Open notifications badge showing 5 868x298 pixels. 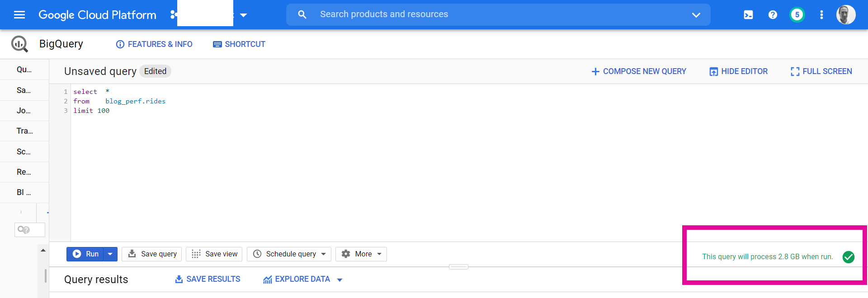(797, 15)
